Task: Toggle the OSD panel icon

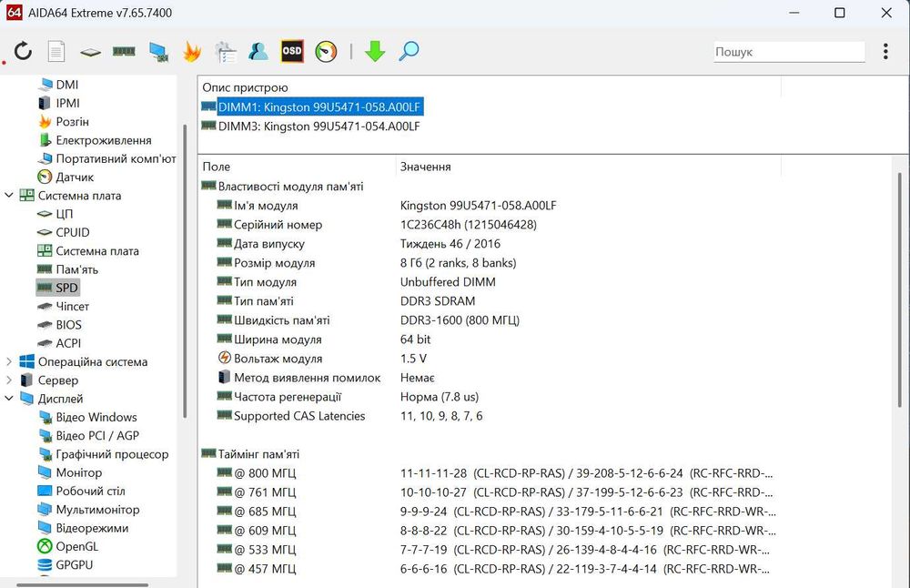Action: [x=292, y=51]
